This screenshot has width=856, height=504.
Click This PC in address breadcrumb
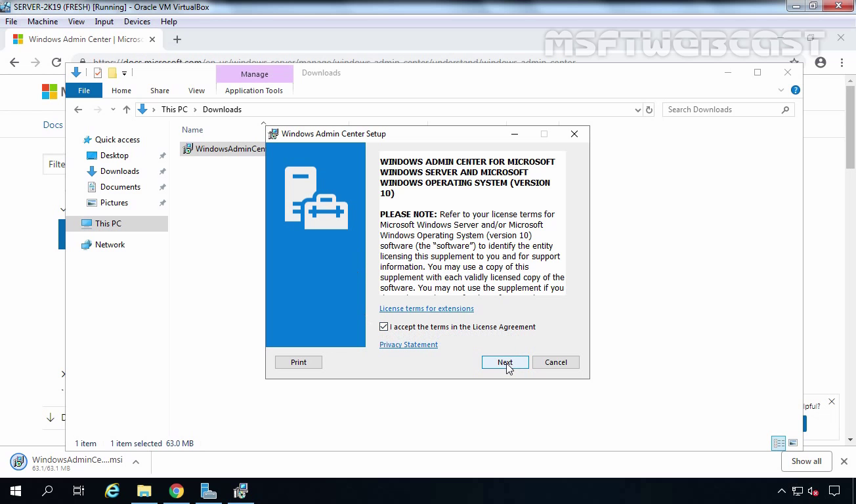point(174,110)
